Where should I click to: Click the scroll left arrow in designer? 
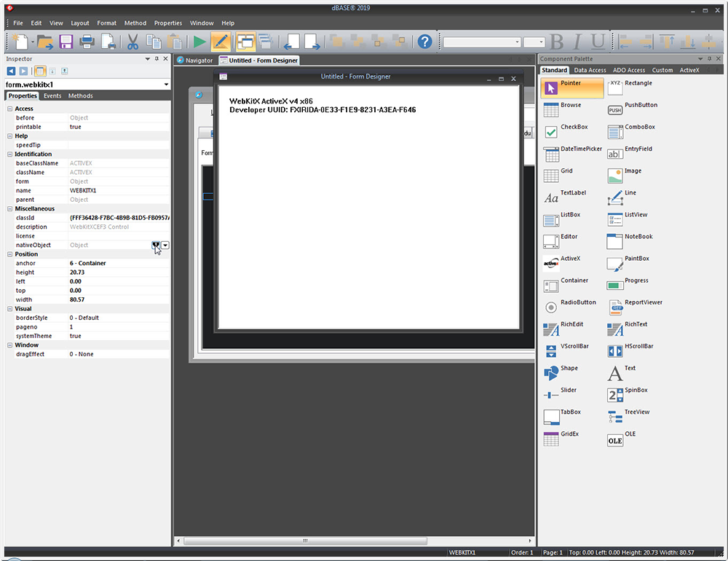click(179, 541)
